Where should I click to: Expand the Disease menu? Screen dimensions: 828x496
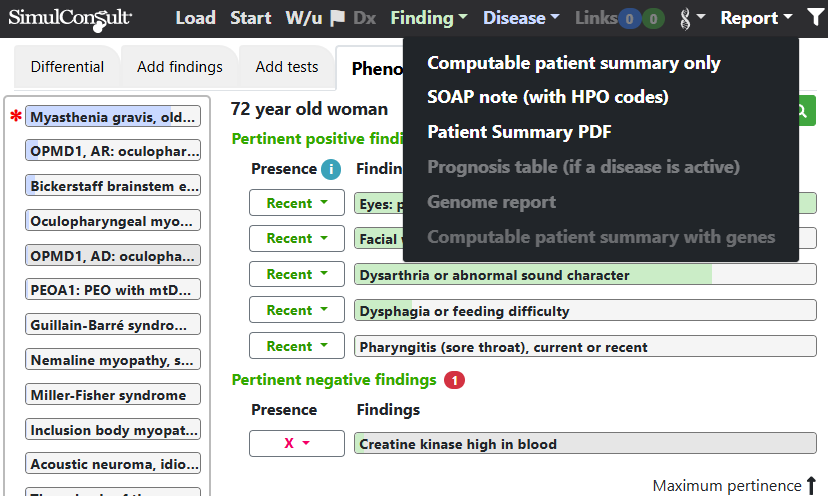coord(521,18)
